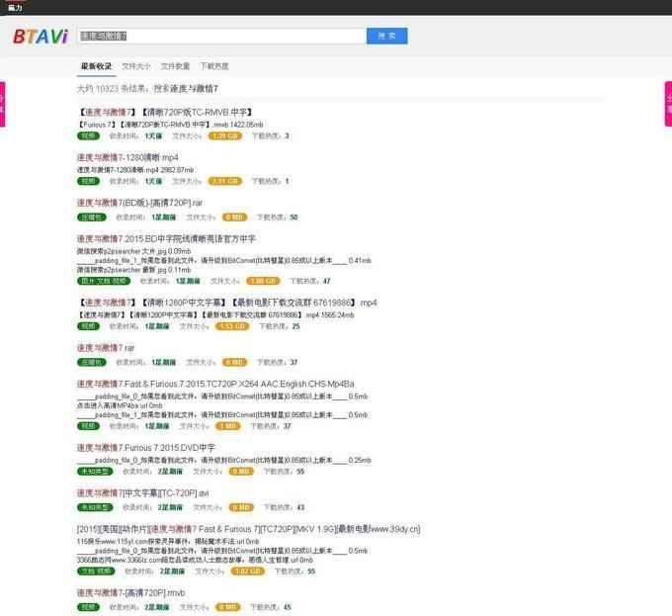Click green type badge under Furious.7.2015.DVD中字 result
The width and height of the screenshot is (672, 616).
click(95, 472)
